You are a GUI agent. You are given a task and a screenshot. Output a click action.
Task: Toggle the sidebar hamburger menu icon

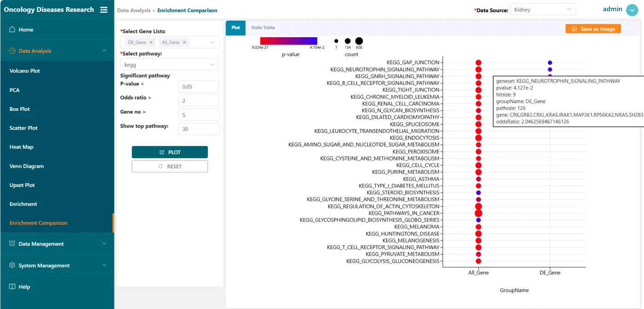[104, 10]
